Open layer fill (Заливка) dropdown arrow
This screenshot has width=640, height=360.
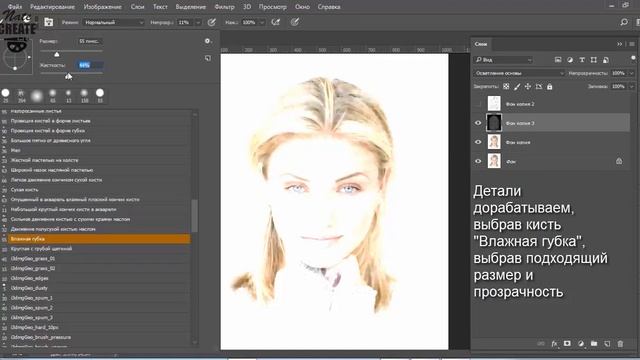[631, 87]
